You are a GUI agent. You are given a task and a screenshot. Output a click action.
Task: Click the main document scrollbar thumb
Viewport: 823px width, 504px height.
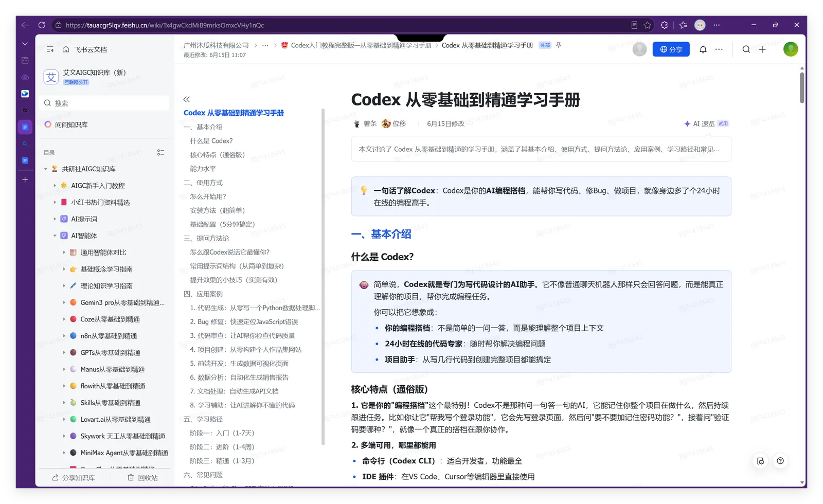(x=802, y=87)
